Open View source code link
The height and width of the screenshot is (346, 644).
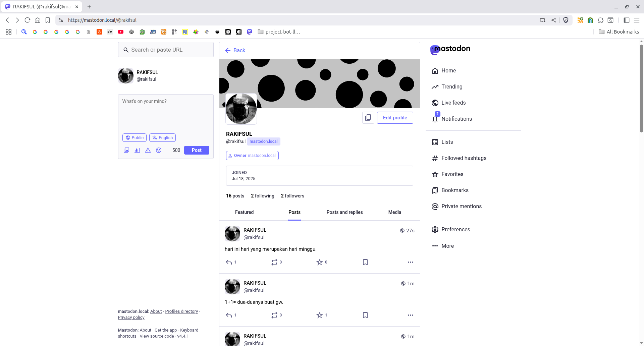pos(157,336)
